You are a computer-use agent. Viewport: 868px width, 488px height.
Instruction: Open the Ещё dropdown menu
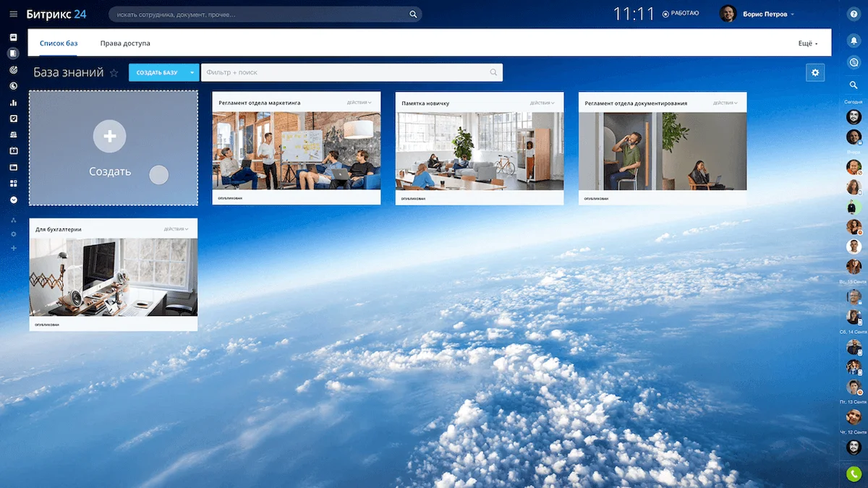(807, 43)
